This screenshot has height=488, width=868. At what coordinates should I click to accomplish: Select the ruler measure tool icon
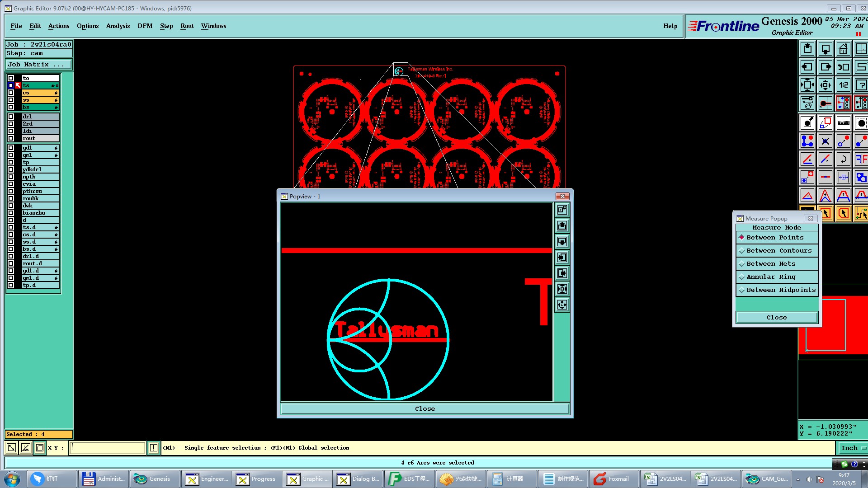tap(843, 123)
